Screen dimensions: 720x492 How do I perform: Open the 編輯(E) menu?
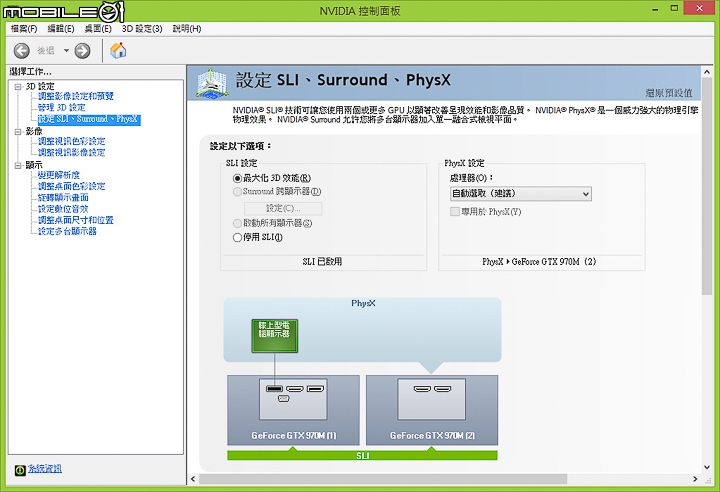click(x=61, y=28)
